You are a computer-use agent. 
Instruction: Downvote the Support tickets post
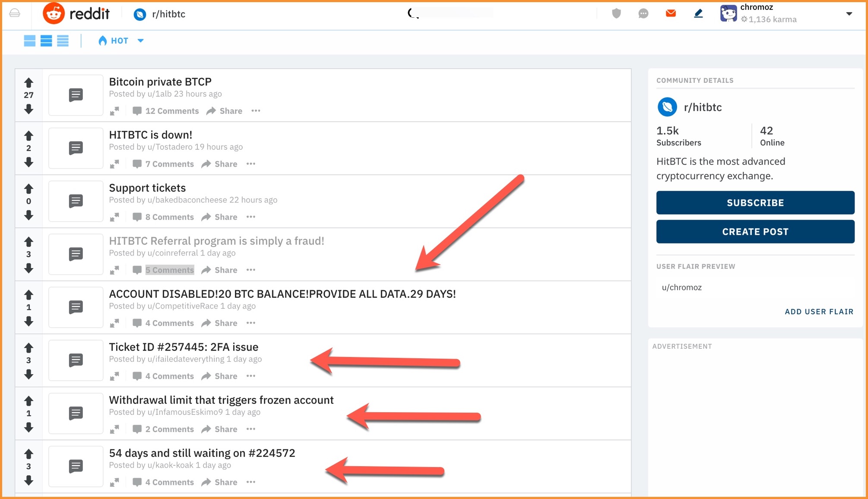click(x=29, y=215)
